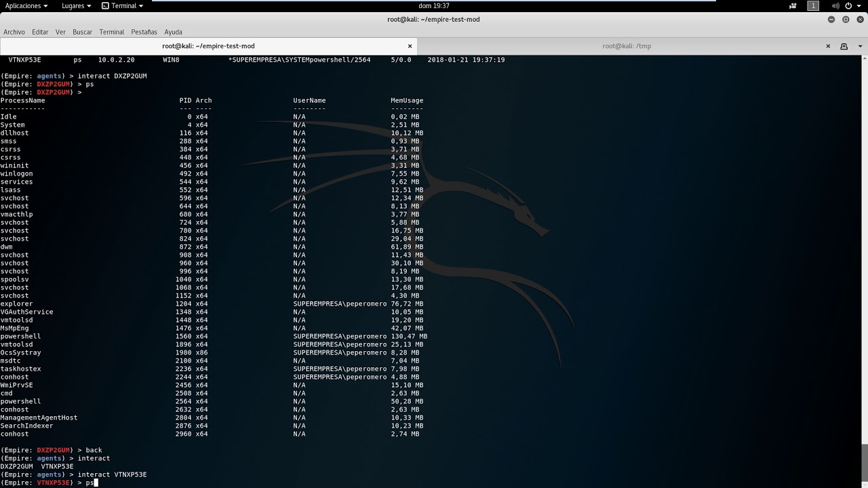Open the Ayuda menu
The height and width of the screenshot is (488, 868).
(x=173, y=32)
